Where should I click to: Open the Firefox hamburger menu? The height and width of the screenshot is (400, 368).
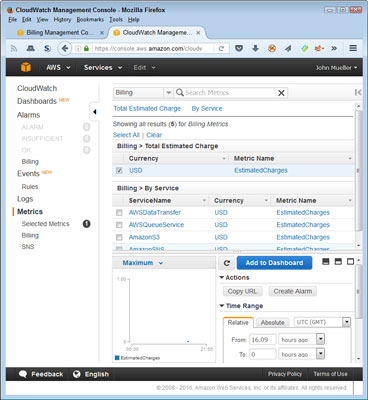[x=353, y=48]
